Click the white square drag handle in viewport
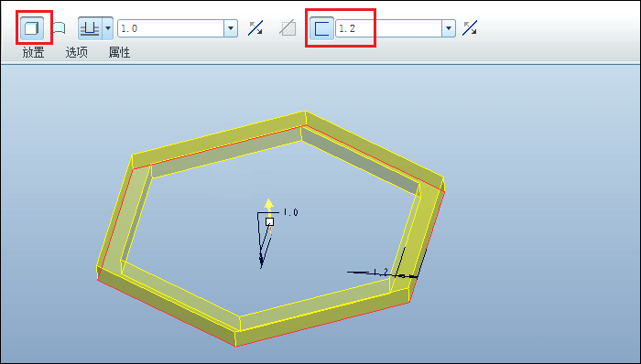Viewport: 641px width, 364px height. click(x=269, y=221)
